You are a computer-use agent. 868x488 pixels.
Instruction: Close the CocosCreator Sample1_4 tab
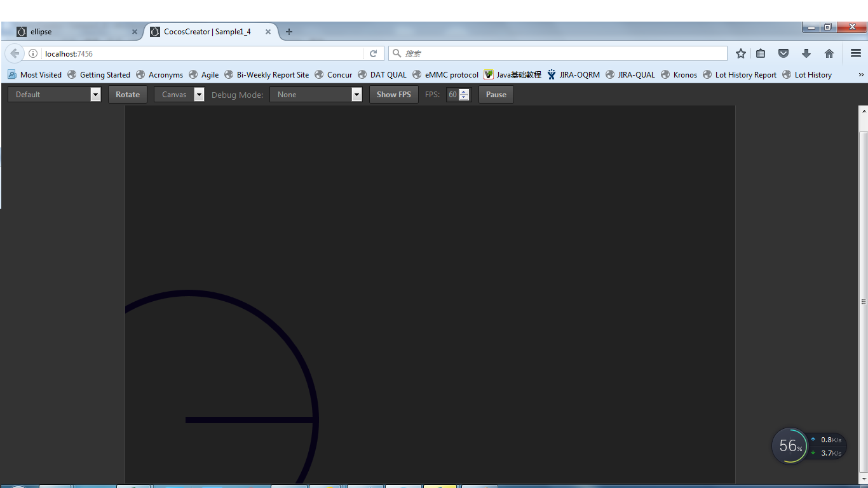(x=268, y=32)
